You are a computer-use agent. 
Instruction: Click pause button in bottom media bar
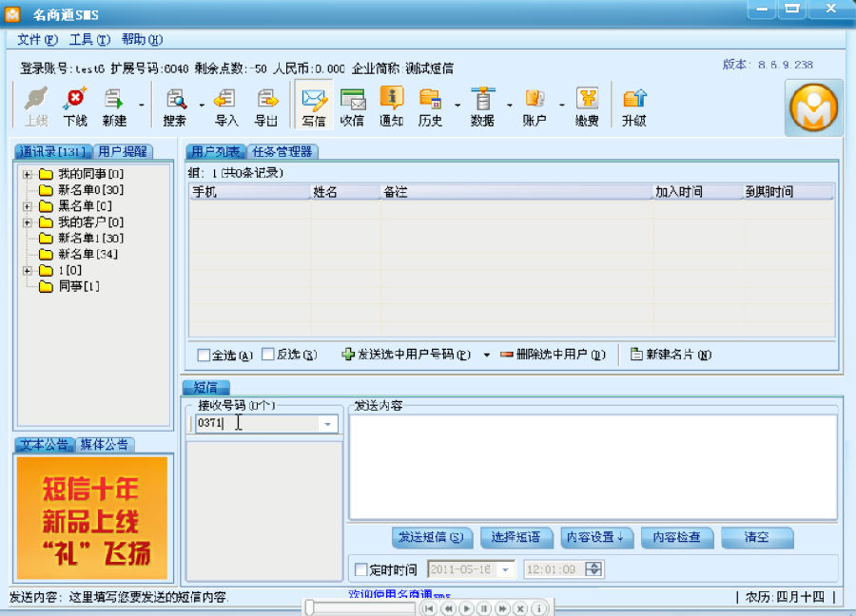pos(484,608)
